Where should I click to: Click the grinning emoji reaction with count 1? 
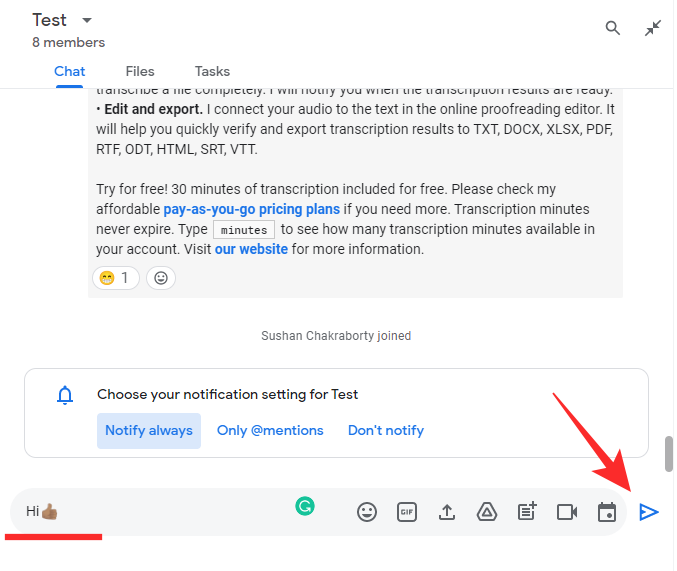pyautogui.click(x=116, y=278)
